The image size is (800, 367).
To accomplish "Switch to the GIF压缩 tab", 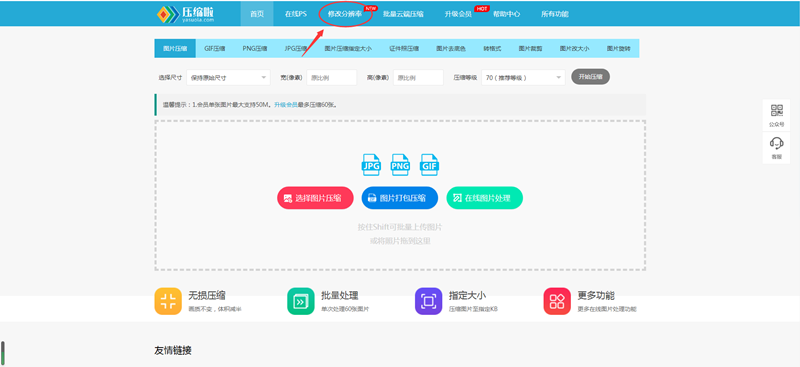I will [x=215, y=48].
